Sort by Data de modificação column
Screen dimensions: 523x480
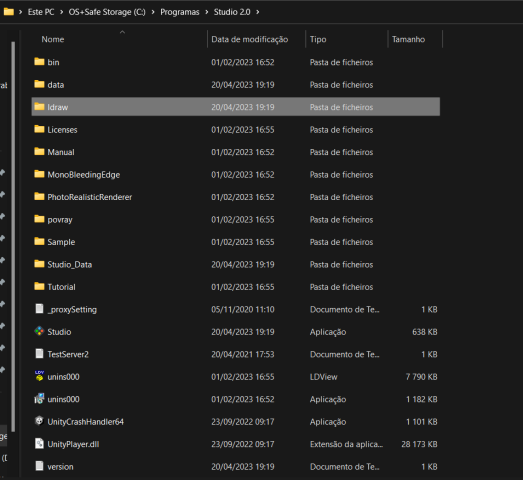point(249,39)
